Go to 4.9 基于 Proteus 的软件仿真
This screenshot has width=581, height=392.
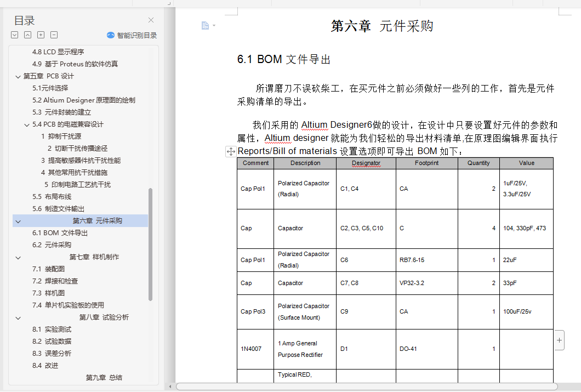75,64
